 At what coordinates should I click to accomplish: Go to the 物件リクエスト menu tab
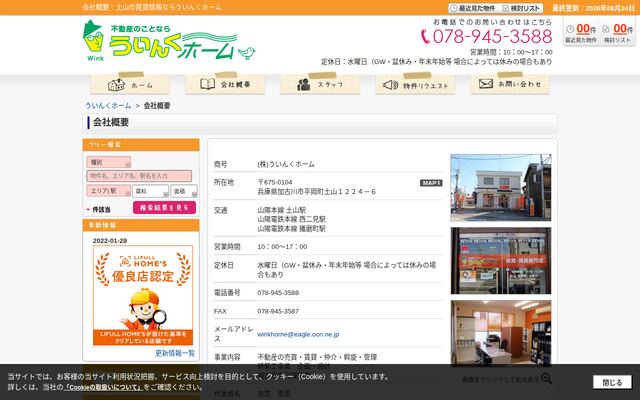415,84
